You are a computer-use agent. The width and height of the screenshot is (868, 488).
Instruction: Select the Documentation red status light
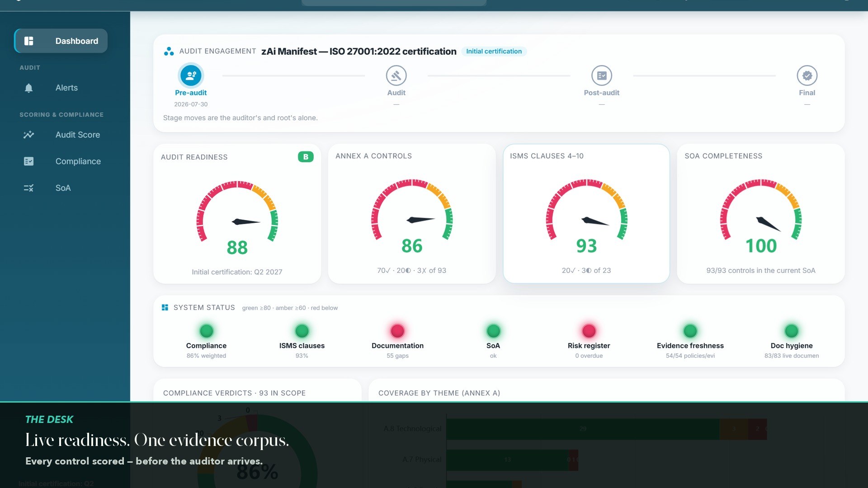pos(397,331)
